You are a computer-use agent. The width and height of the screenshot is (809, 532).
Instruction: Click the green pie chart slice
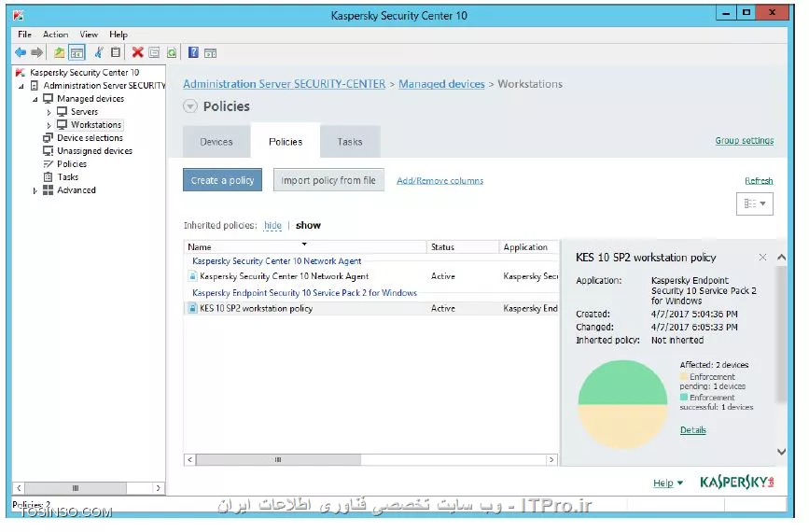point(622,383)
